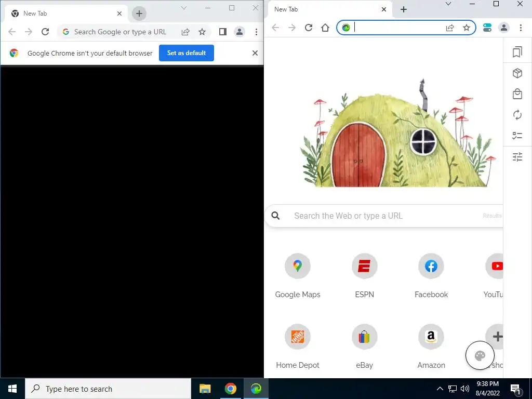
Task: Reload page in Chrome window
Action: [45, 32]
